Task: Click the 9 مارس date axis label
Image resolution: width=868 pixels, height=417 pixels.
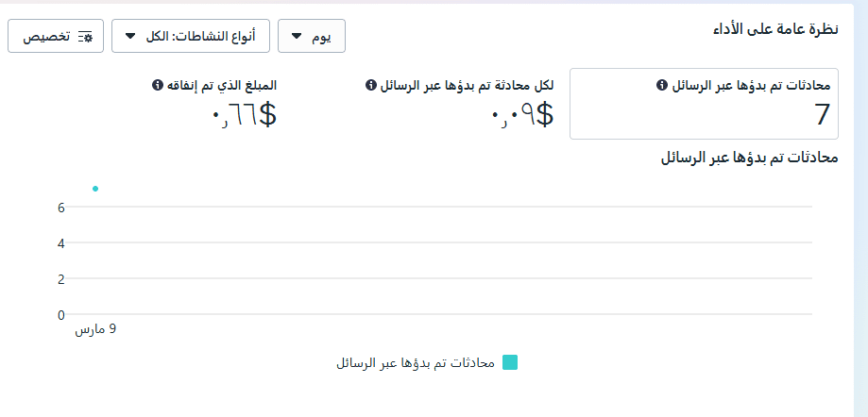Action: pyautogui.click(x=95, y=329)
